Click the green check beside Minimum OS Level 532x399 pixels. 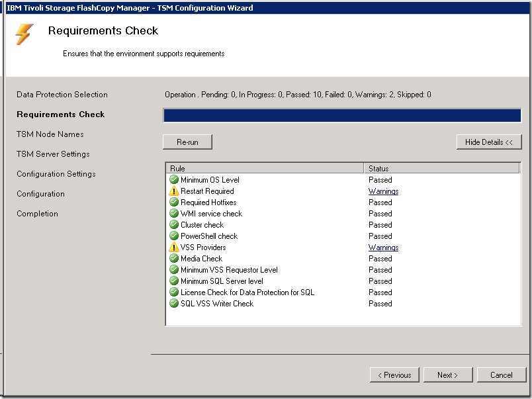[x=174, y=180]
